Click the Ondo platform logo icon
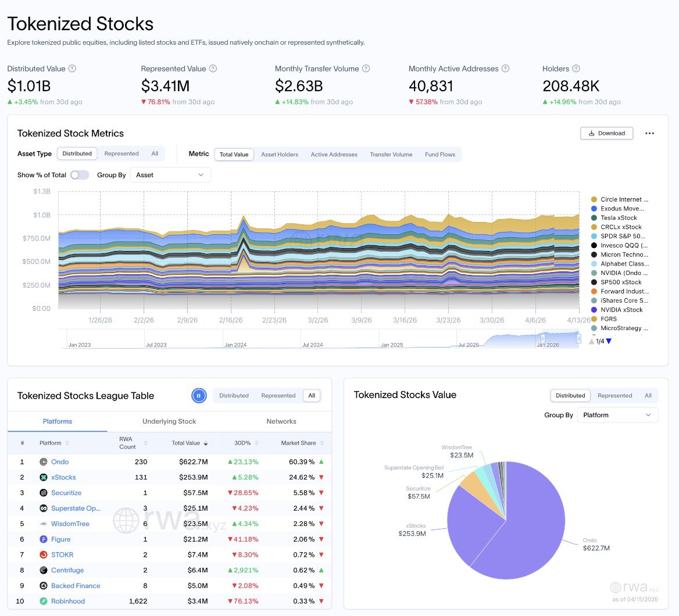This screenshot has height=616, width=679. point(43,462)
